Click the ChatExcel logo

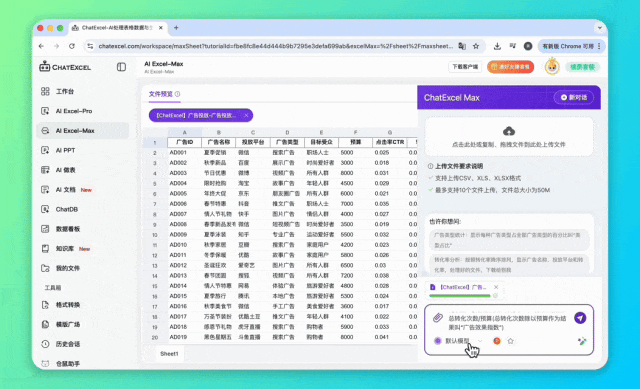(x=65, y=67)
